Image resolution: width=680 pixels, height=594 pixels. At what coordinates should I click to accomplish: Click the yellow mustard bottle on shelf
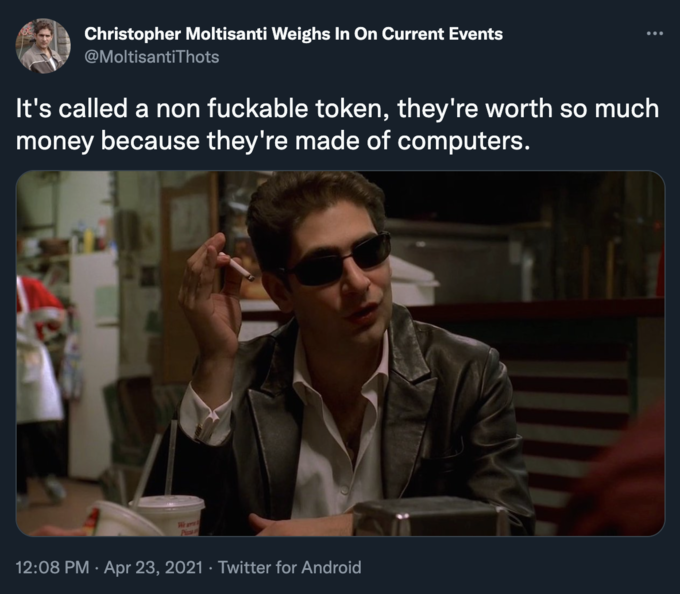coord(88,239)
